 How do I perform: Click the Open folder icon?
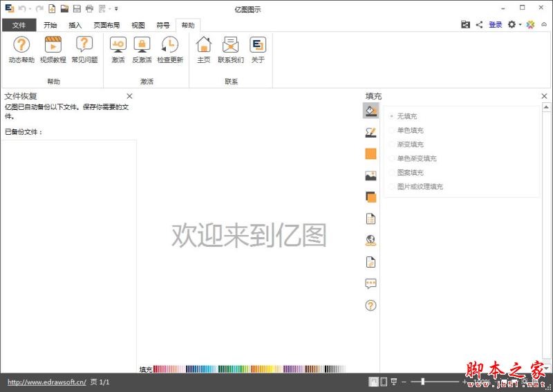64,8
